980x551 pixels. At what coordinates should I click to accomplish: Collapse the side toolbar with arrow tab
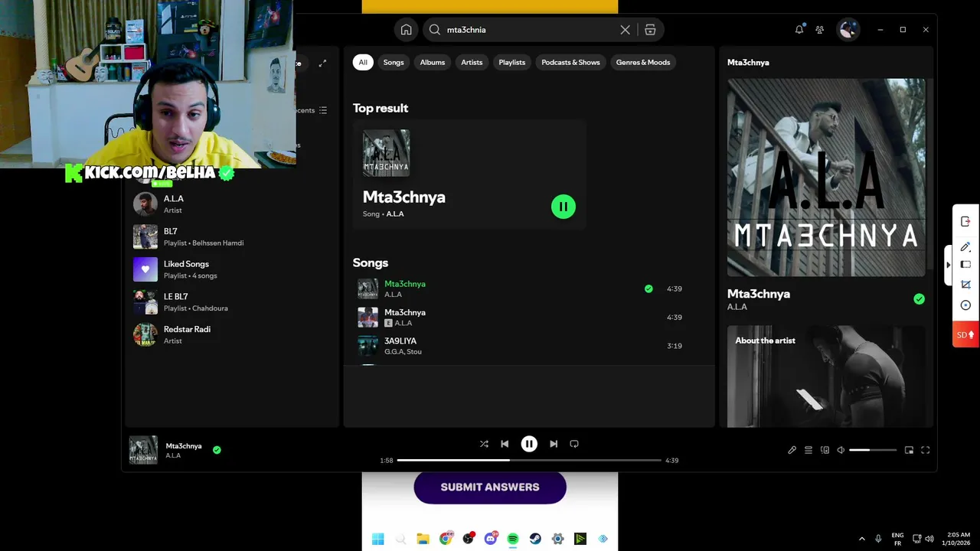point(949,265)
